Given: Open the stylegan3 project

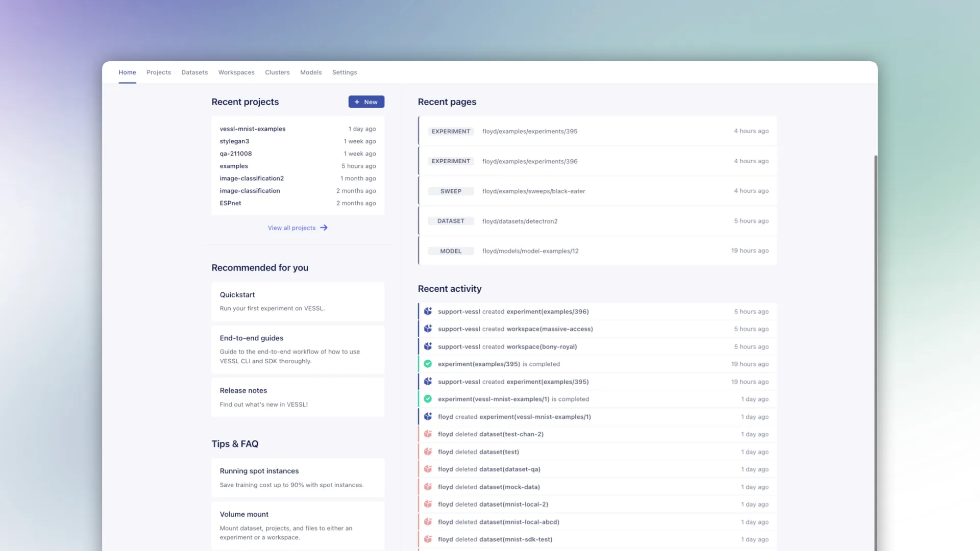Looking at the screenshot, I should [x=234, y=141].
